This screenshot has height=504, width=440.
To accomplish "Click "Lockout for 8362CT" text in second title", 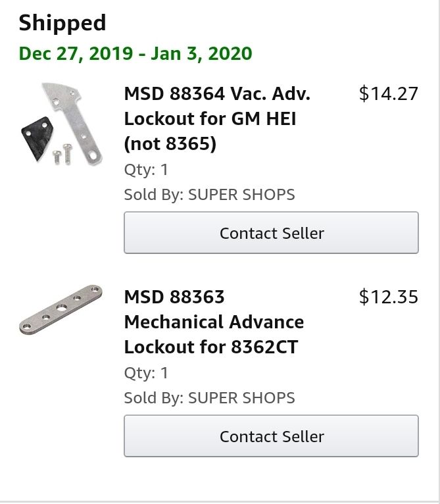I will [x=211, y=347].
